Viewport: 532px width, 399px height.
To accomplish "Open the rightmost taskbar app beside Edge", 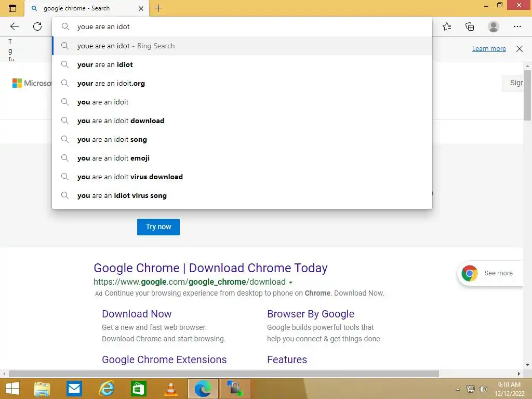I will point(235,389).
